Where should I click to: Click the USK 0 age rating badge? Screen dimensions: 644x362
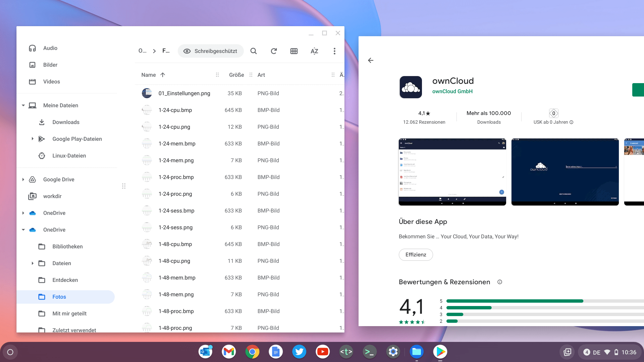(x=554, y=113)
